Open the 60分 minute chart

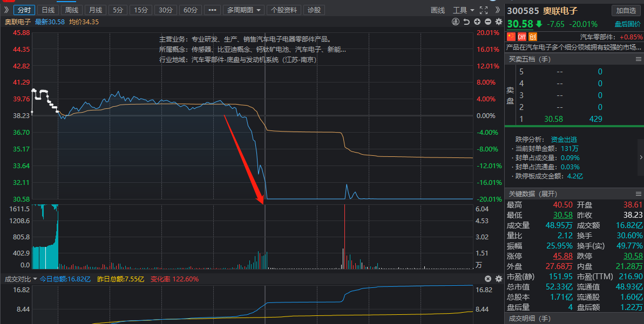191,10
